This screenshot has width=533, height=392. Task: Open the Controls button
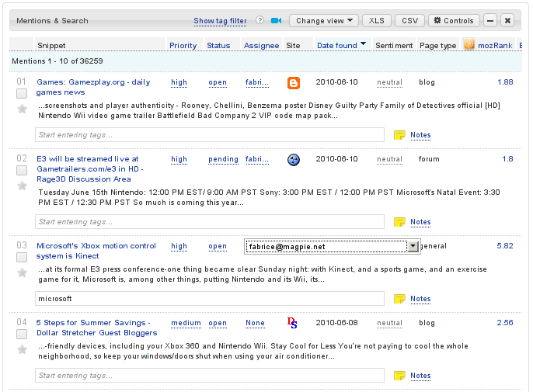click(454, 21)
